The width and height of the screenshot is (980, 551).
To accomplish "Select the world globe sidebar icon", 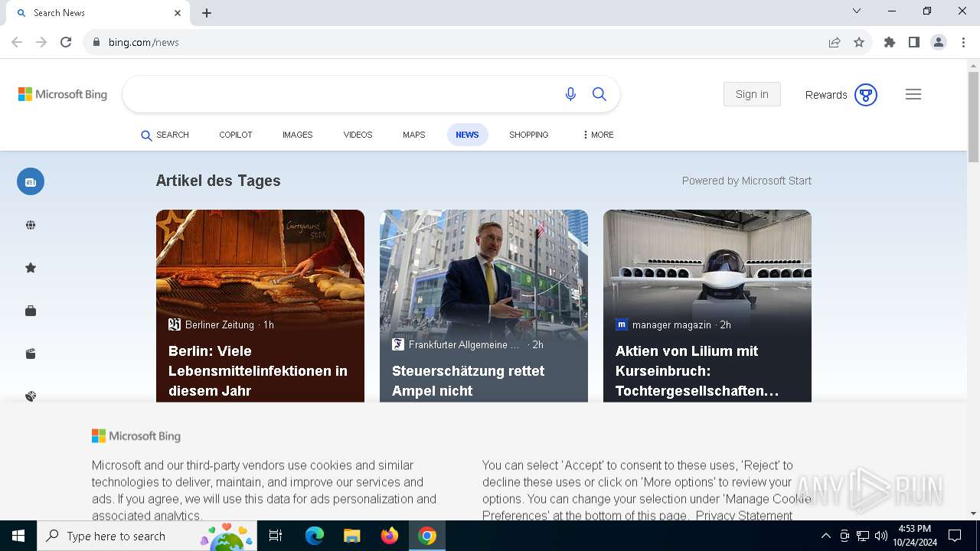I will (31, 225).
